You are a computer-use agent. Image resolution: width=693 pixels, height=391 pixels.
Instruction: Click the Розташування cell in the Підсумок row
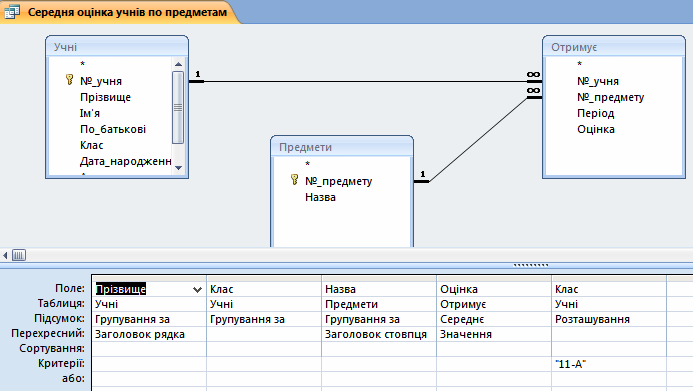click(609, 319)
